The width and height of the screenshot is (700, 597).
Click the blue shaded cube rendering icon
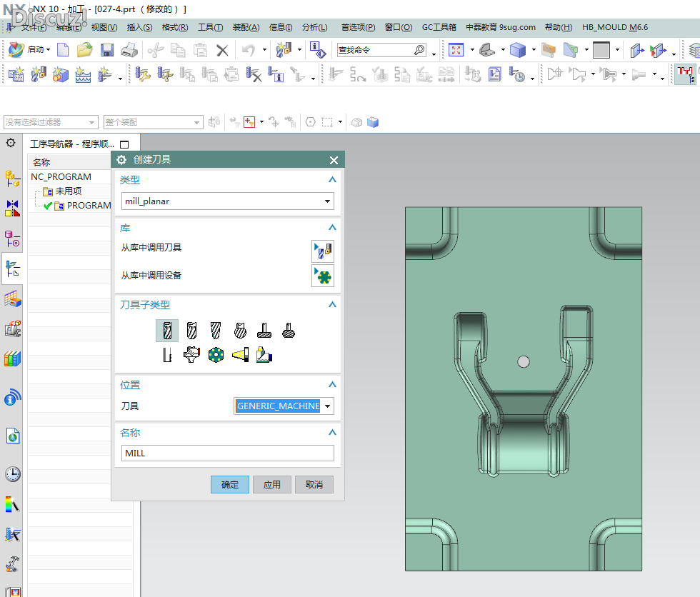tap(517, 50)
